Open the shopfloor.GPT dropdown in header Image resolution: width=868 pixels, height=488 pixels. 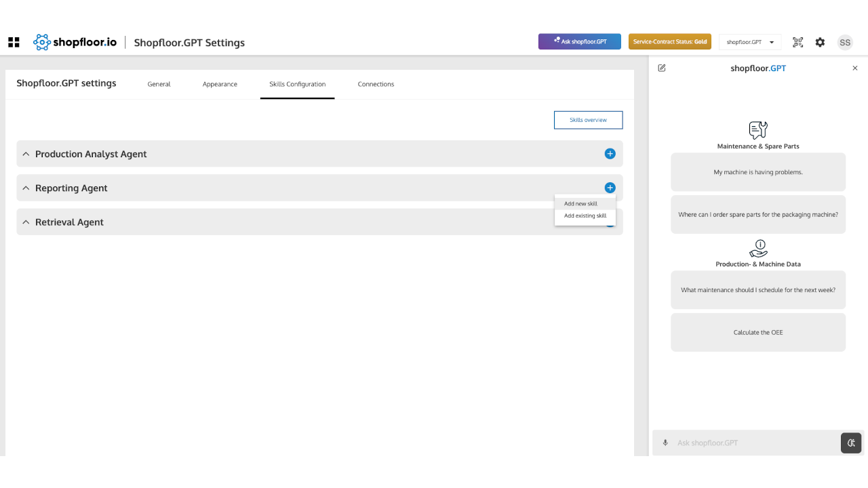tap(750, 42)
